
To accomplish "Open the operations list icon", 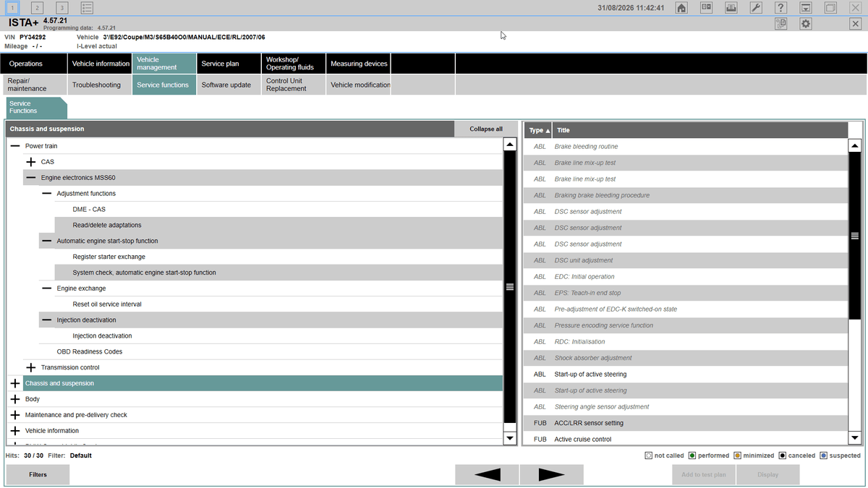I will click(x=87, y=7).
